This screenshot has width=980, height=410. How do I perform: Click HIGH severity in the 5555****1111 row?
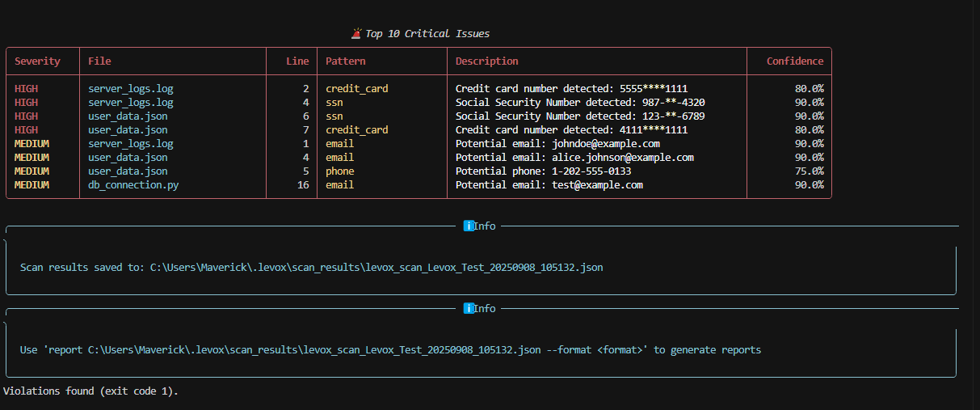pos(26,89)
